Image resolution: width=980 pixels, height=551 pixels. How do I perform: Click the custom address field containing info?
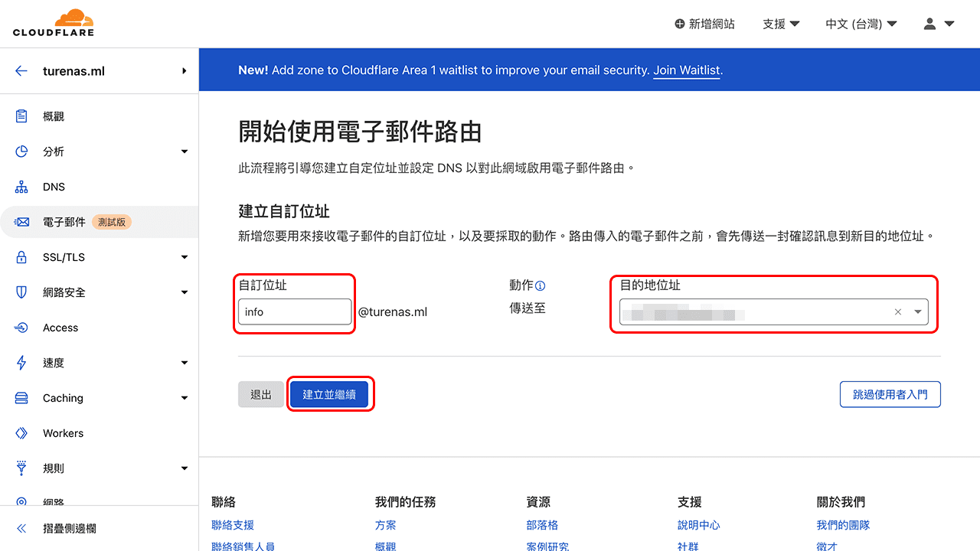coord(295,311)
